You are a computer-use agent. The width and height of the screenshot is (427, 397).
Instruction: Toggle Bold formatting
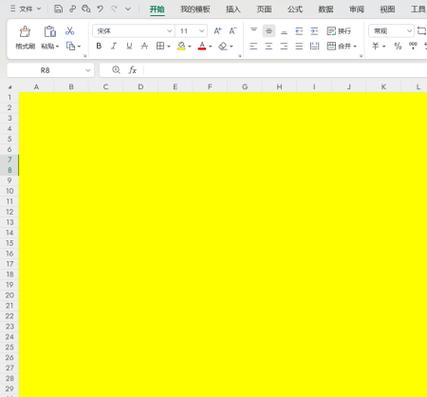(99, 46)
